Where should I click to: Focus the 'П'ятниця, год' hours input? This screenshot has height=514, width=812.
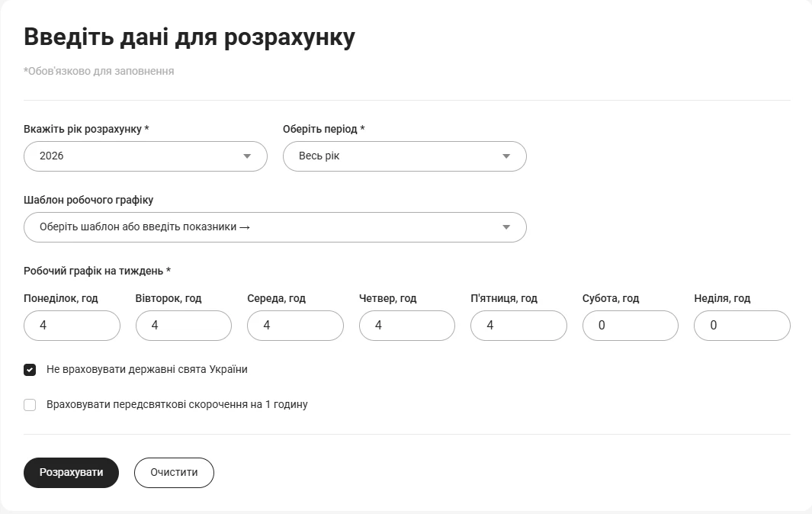coord(518,326)
